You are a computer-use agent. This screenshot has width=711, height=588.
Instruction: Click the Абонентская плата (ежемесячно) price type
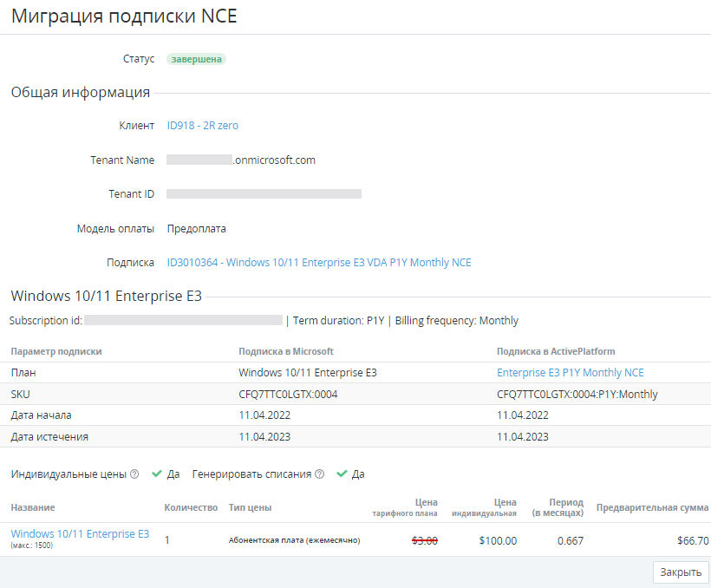pyautogui.click(x=294, y=540)
